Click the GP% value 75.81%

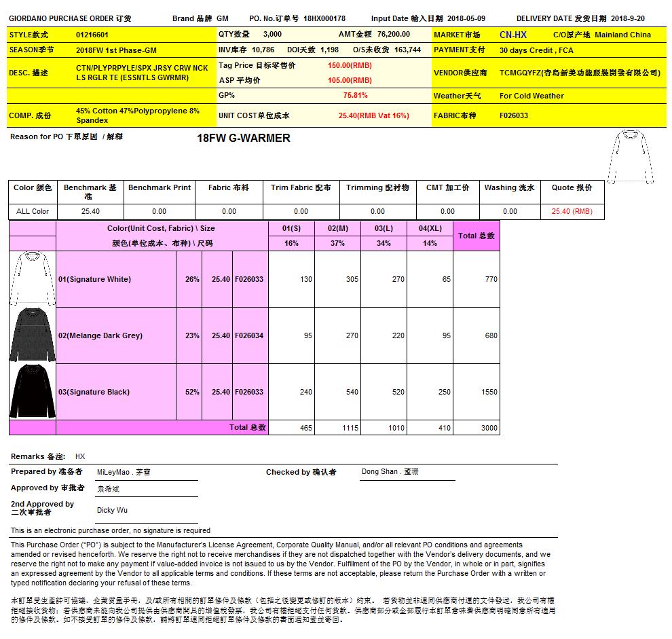click(x=355, y=96)
